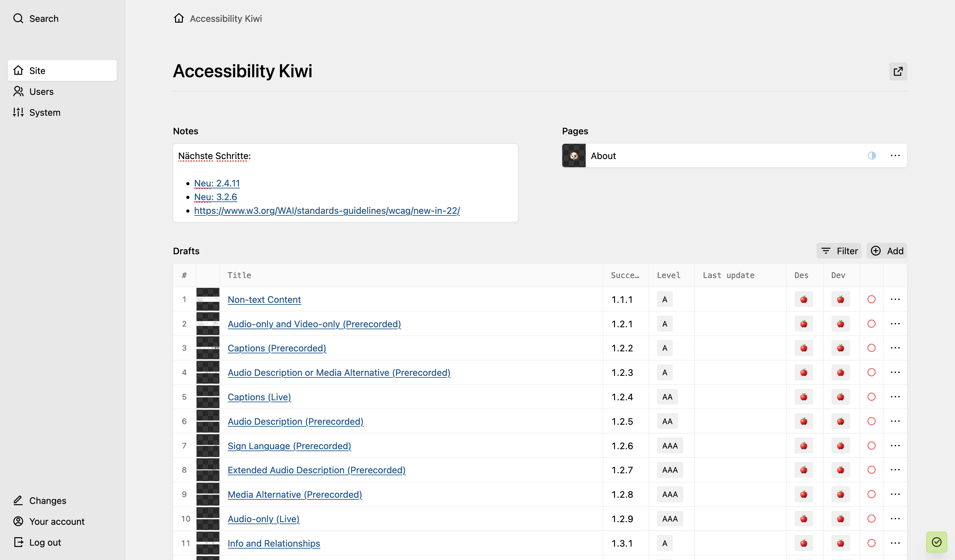Click thumbnail of Captions (Prerecorded) row
Viewport: 955px width, 560px height.
tap(208, 348)
